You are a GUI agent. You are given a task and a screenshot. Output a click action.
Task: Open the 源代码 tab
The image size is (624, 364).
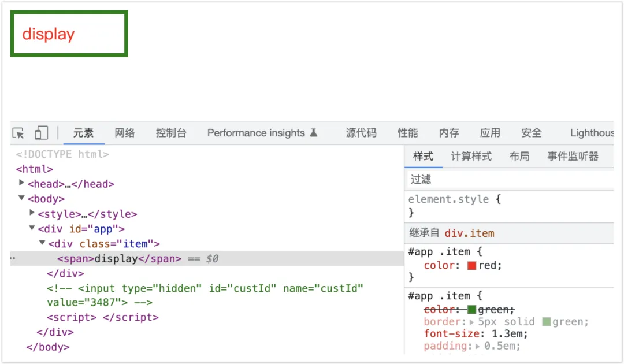[x=361, y=133]
